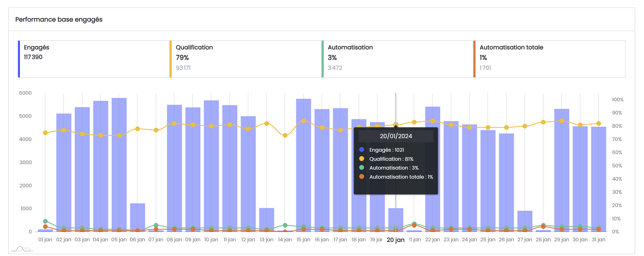
Task: Click the green Automatisation dot in the tooltip
Action: (x=362, y=168)
